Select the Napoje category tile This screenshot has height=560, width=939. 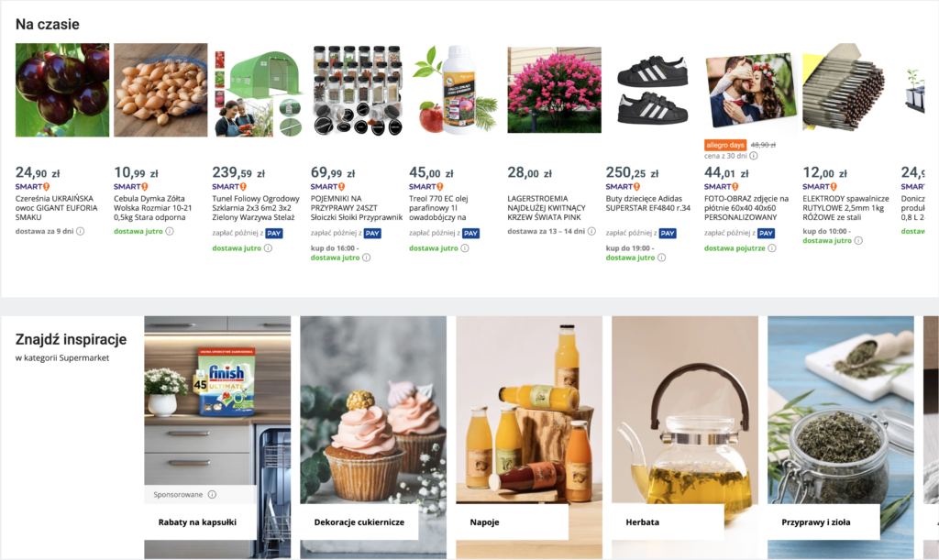tap(529, 437)
